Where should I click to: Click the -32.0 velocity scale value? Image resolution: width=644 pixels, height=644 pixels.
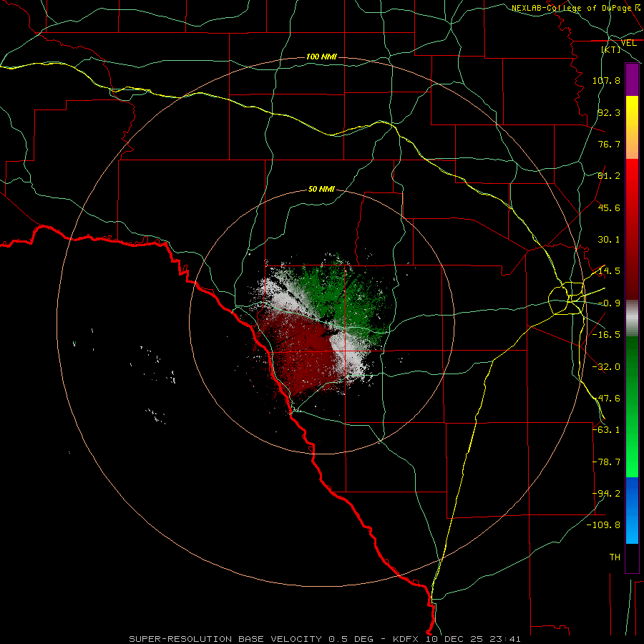click(x=606, y=367)
